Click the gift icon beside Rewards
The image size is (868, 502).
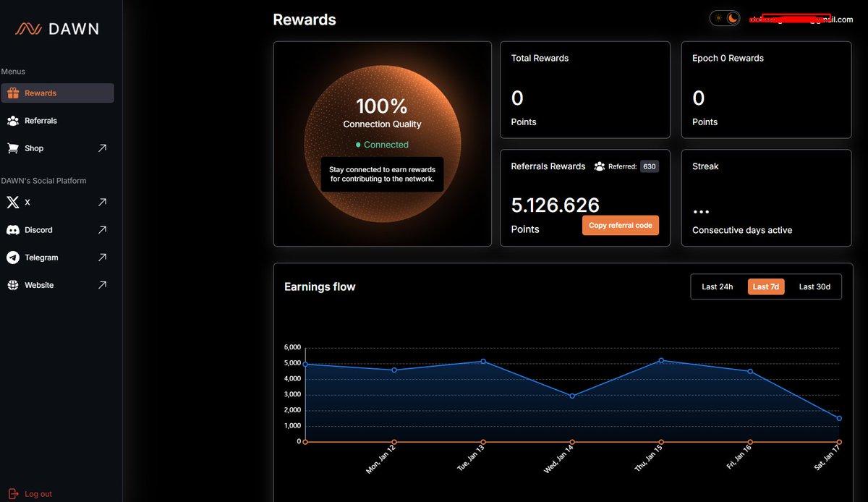tap(13, 93)
